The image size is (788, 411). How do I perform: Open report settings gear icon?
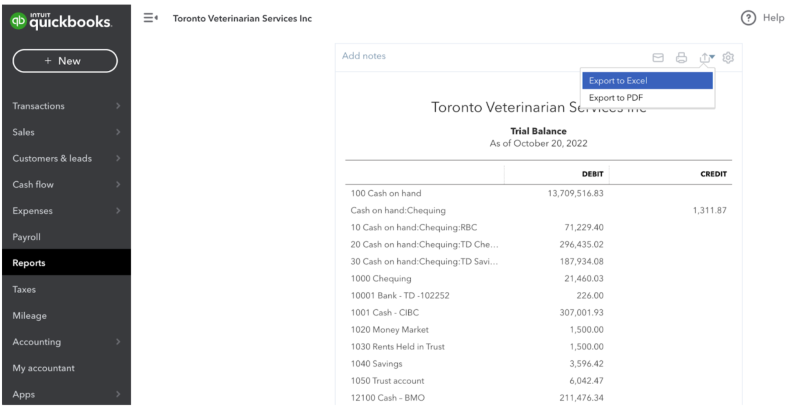point(727,59)
